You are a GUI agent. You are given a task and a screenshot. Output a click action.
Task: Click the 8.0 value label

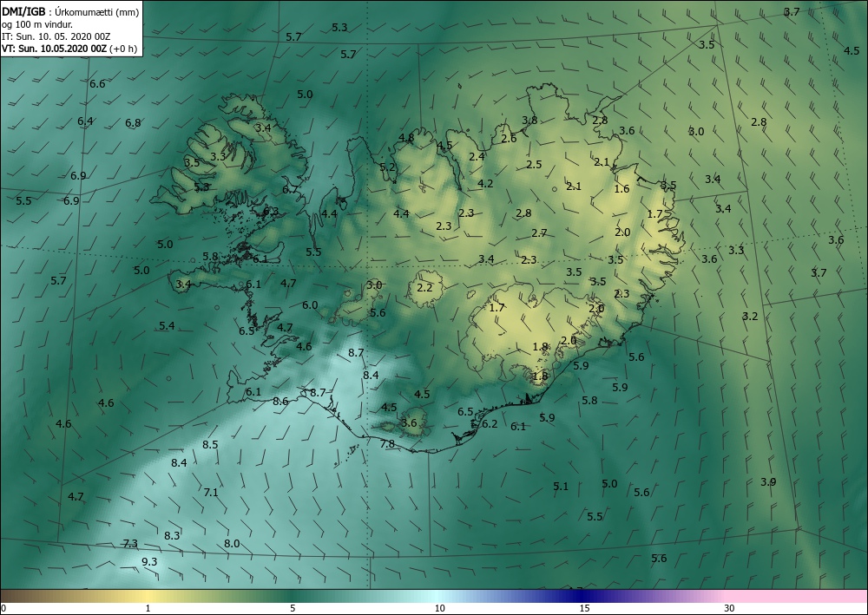(232, 544)
